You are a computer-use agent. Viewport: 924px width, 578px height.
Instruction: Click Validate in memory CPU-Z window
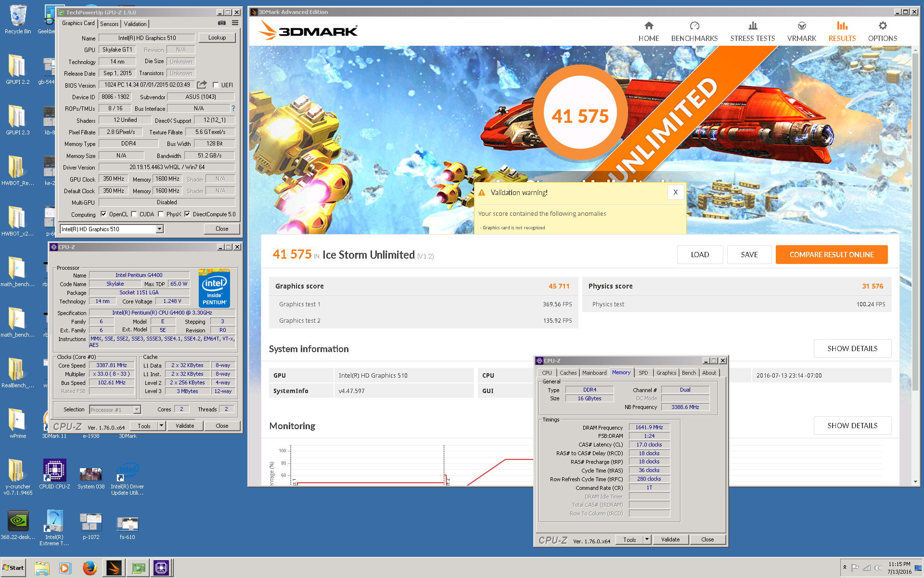(x=670, y=539)
